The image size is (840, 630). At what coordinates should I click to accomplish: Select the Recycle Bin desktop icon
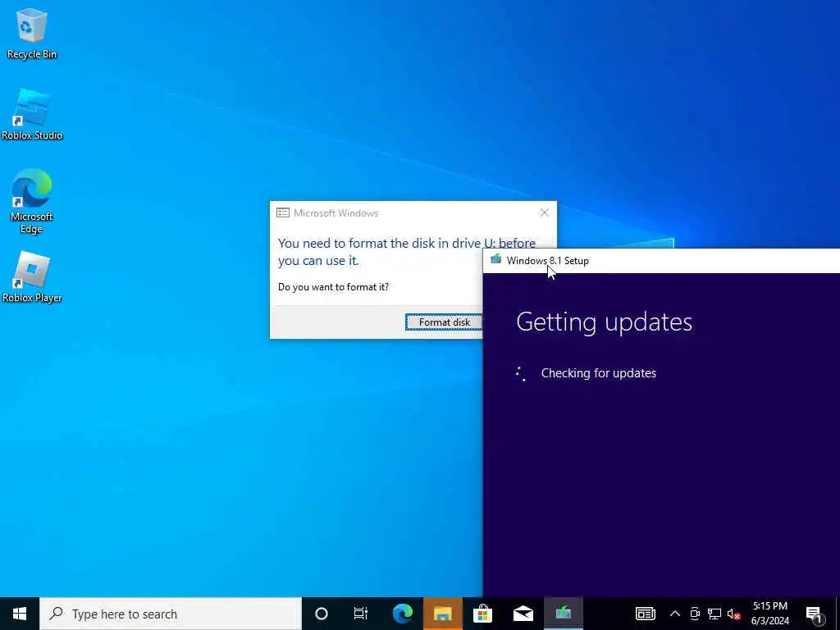[x=32, y=33]
